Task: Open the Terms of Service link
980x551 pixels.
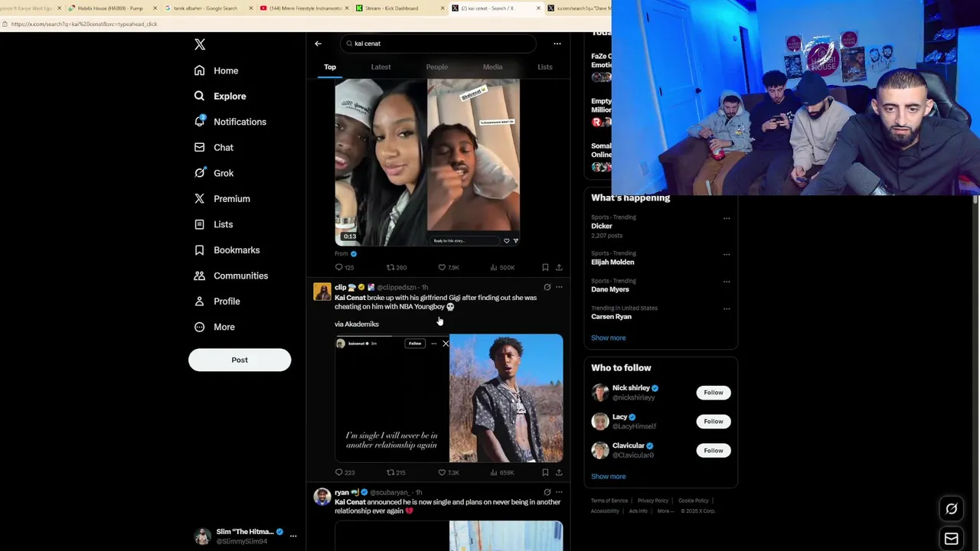Action: point(609,500)
